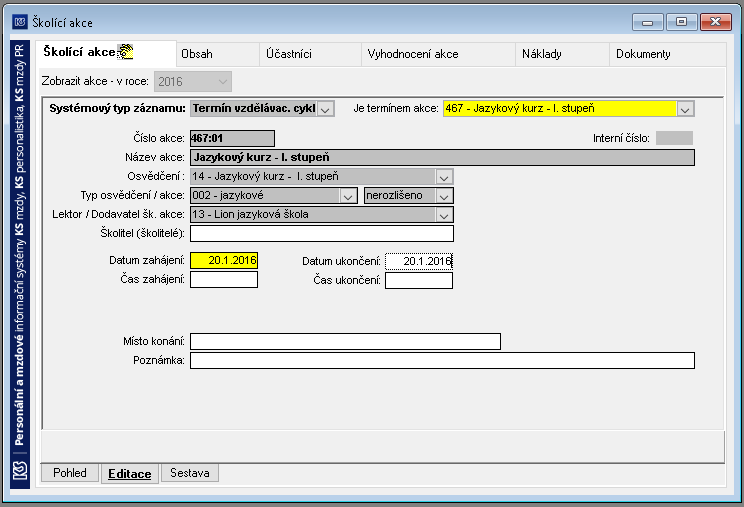Click the Datum zahájení field
Screen dimensions: 744x507
(224, 260)
